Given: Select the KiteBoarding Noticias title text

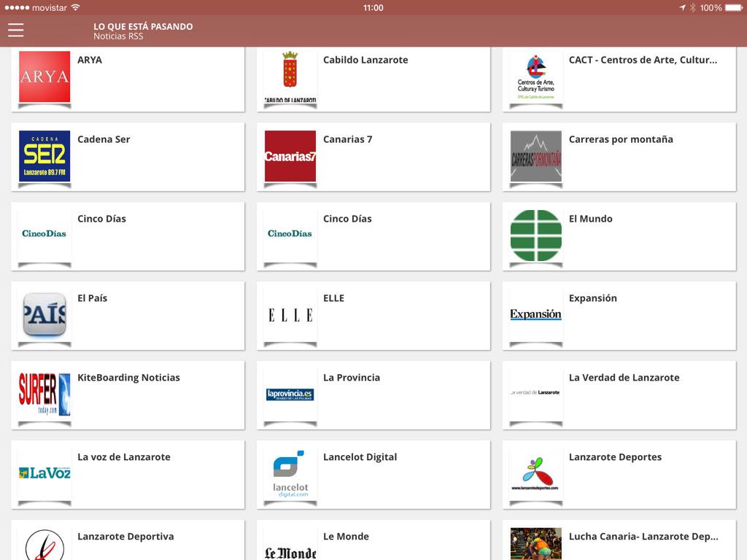Looking at the screenshot, I should pos(128,378).
